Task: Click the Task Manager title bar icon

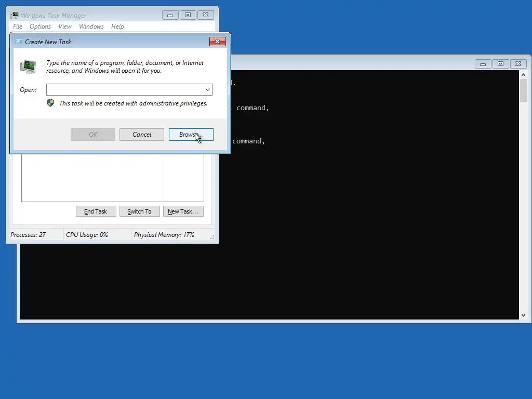Action: point(14,15)
